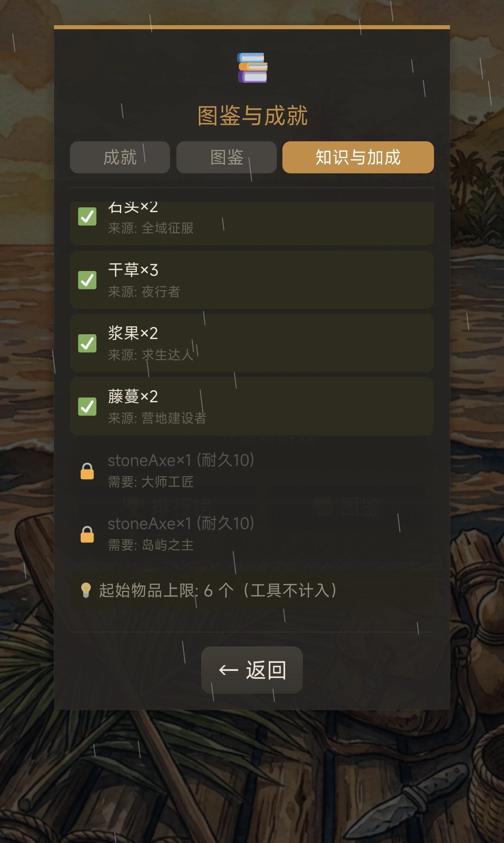The width and height of the screenshot is (504, 843).
Task: Select the 浆果×2 求生达人 row
Action: tap(252, 343)
